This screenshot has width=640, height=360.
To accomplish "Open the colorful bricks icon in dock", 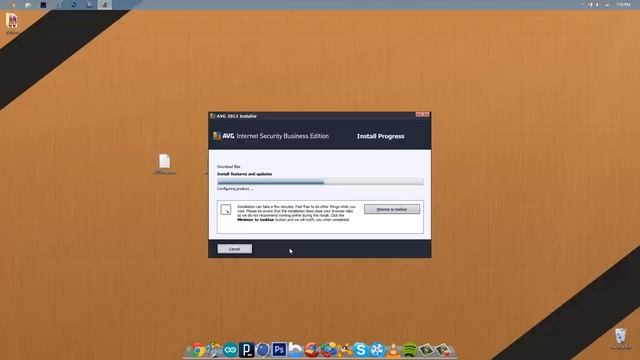I will pos(328,350).
